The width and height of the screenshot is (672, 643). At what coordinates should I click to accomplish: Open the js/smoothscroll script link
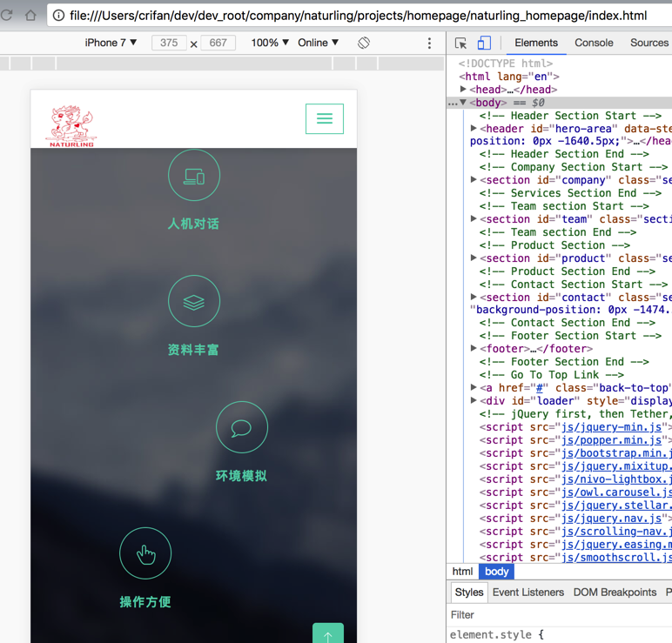[616, 558]
